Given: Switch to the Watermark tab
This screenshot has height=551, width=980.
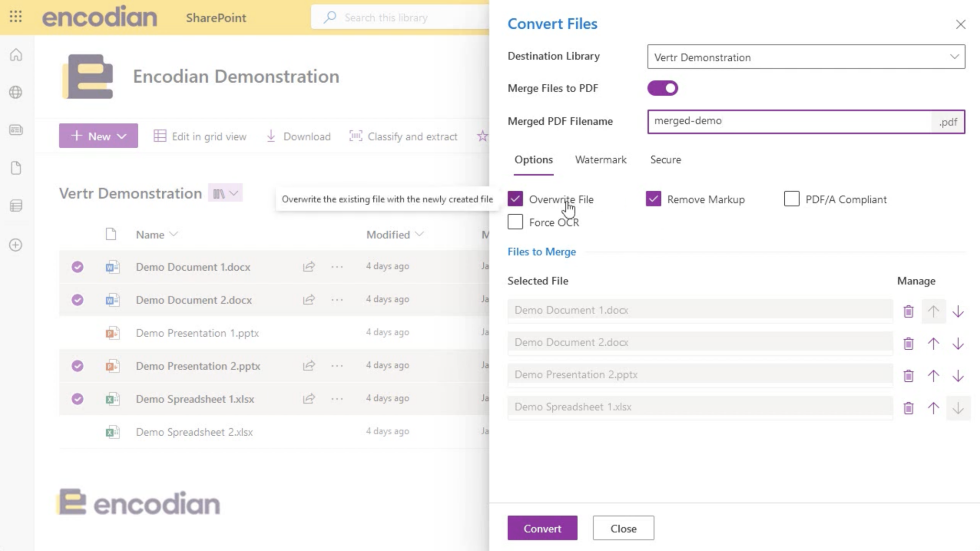Looking at the screenshot, I should point(601,160).
